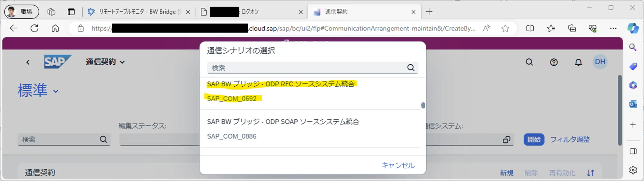Add a sidebar app with plus icon
Image resolution: width=644 pixels, height=181 pixels.
(633, 125)
